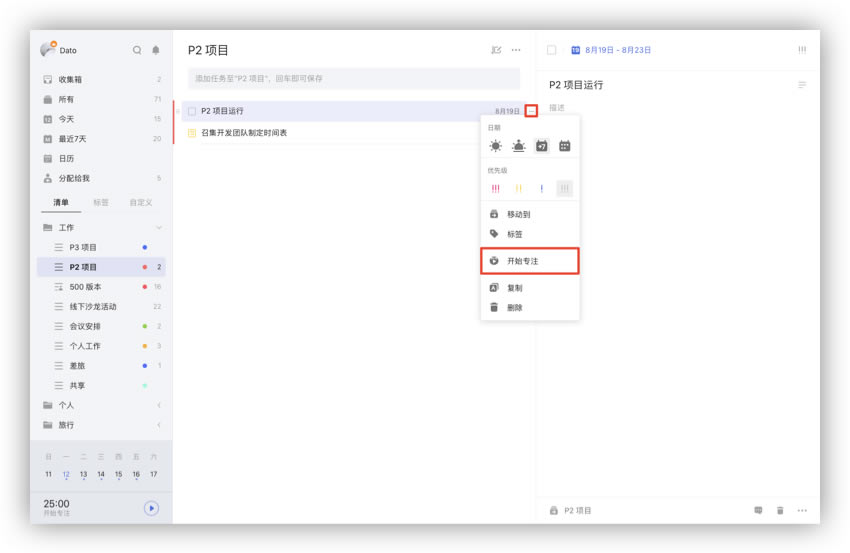Viewport: 850px width, 553px height.
Task: Set date to tomorrow sunrise icon
Action: 519,146
